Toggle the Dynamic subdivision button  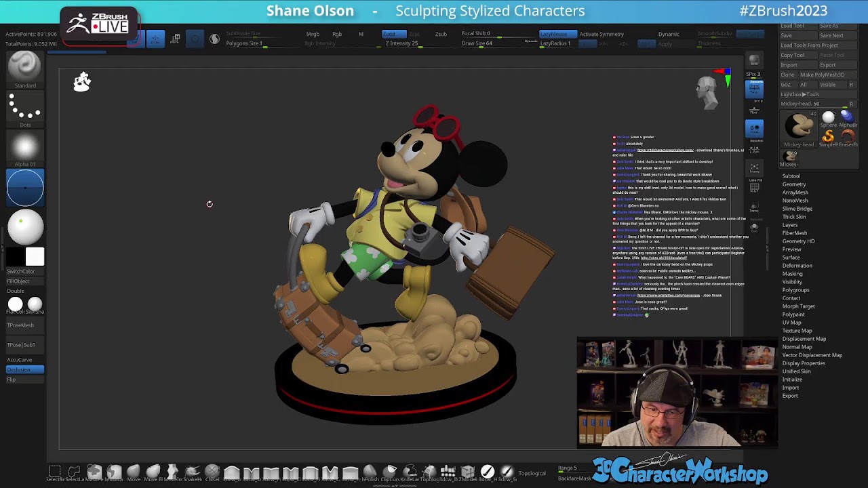click(669, 34)
